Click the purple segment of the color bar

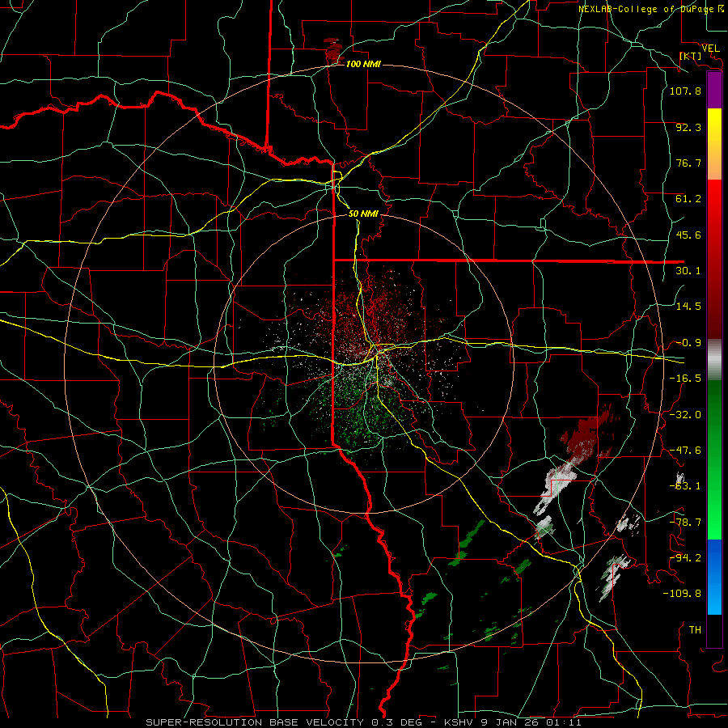pos(714,91)
